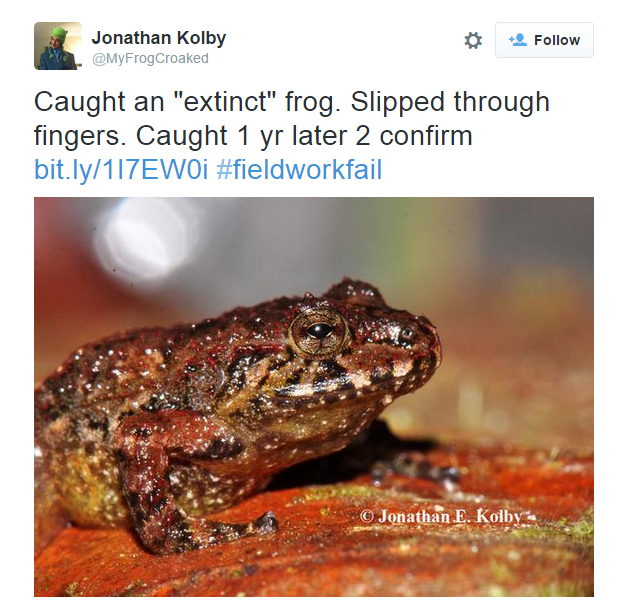
Task: Open the #fieldworkfail hashtag
Action: click(298, 169)
